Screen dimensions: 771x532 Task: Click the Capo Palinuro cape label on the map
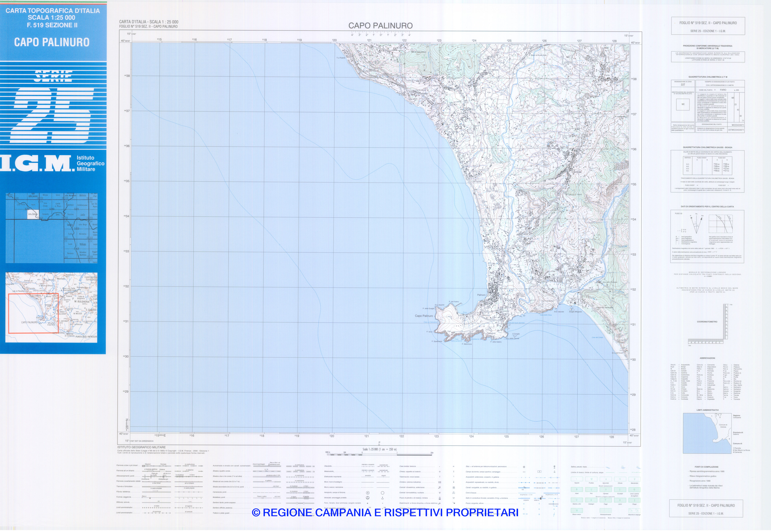point(424,316)
